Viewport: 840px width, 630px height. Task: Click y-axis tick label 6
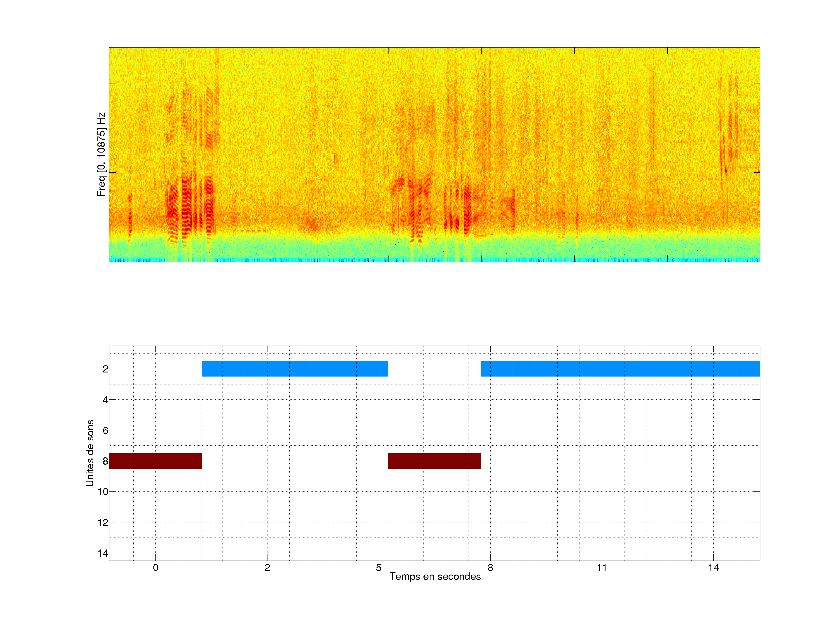(x=105, y=430)
